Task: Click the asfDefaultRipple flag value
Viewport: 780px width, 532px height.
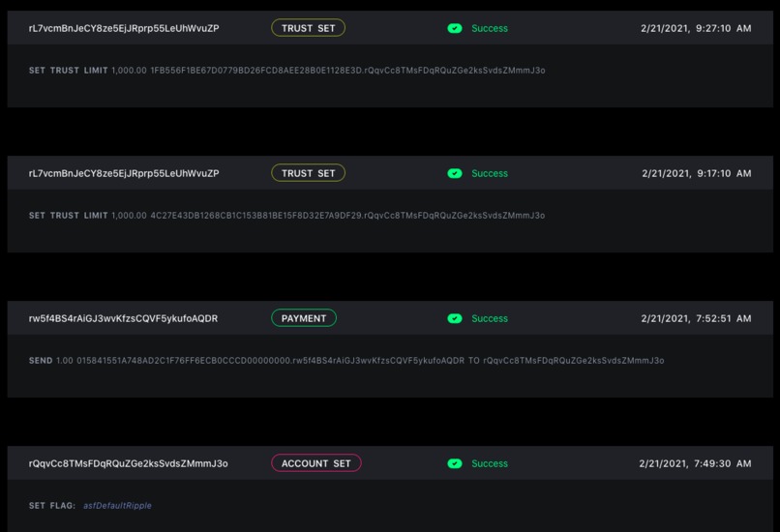Action: coord(117,506)
